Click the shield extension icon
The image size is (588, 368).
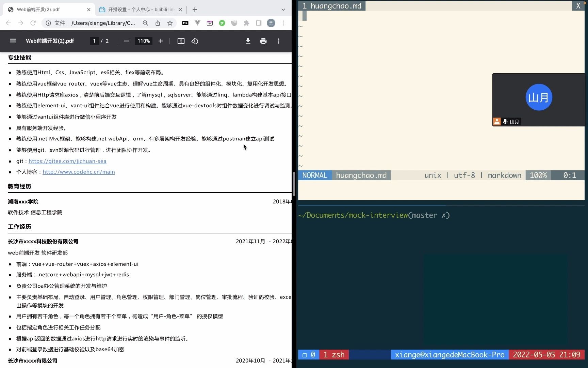click(x=234, y=23)
